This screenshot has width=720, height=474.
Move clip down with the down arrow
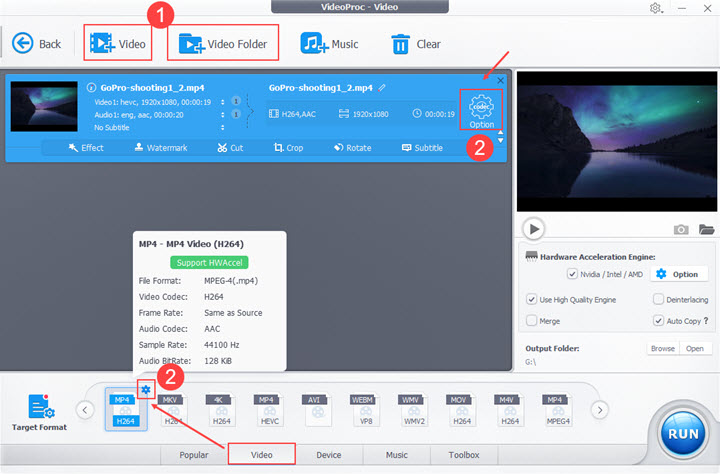point(501,141)
